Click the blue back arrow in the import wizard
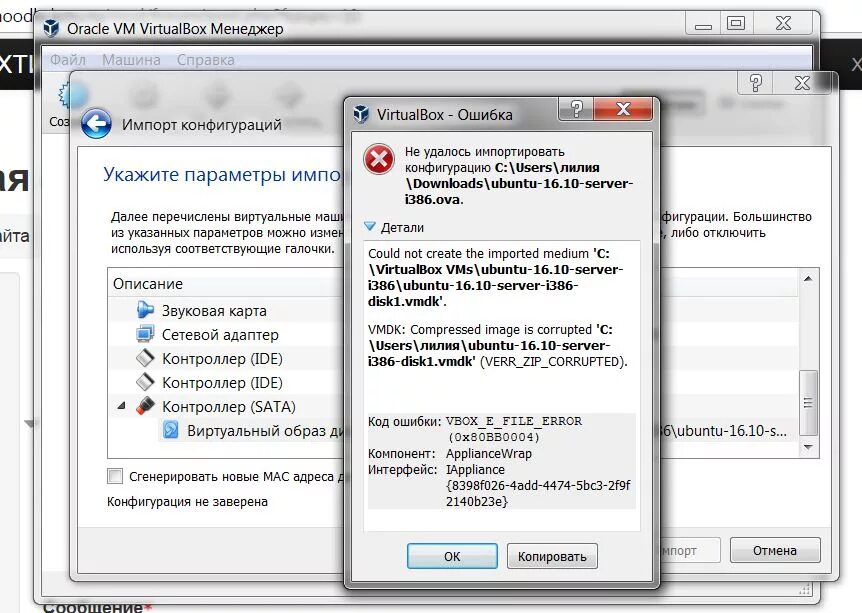The image size is (862, 613). (96, 123)
